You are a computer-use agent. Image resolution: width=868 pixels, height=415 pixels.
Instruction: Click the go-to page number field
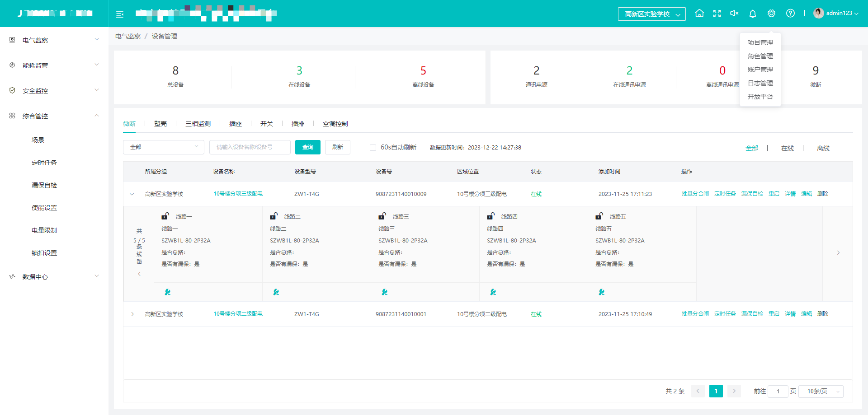(778, 391)
